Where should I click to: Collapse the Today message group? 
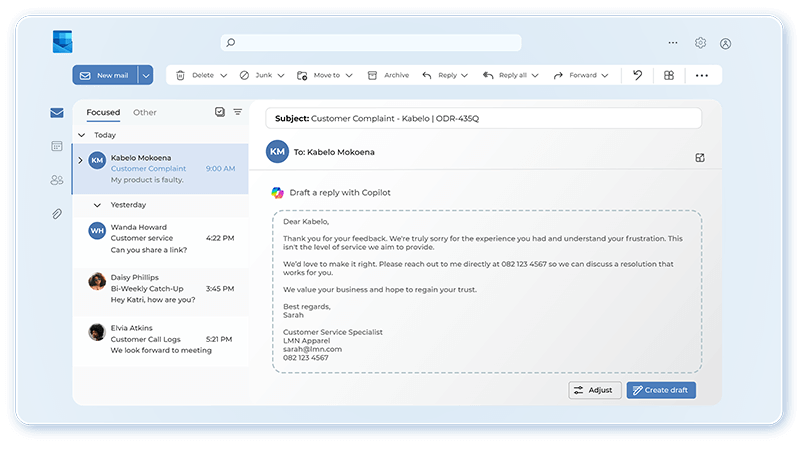tap(82, 135)
